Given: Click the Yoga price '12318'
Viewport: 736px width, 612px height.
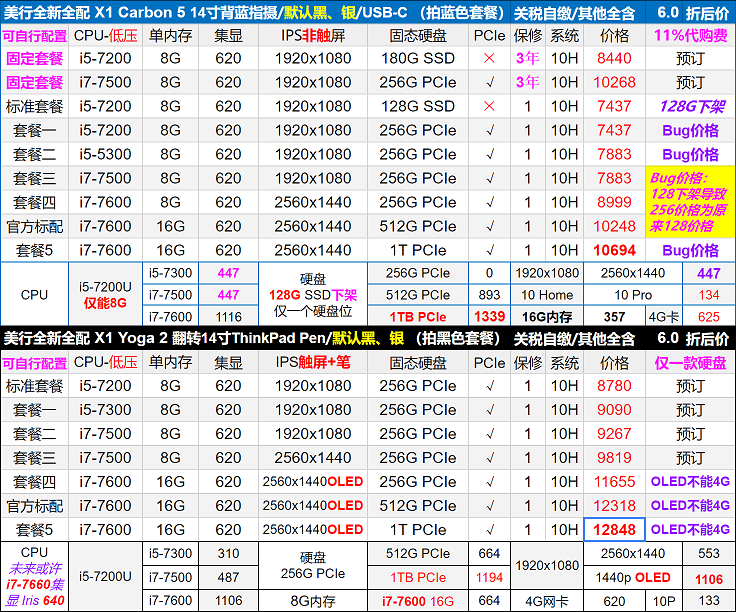Looking at the screenshot, I should click(x=614, y=505).
